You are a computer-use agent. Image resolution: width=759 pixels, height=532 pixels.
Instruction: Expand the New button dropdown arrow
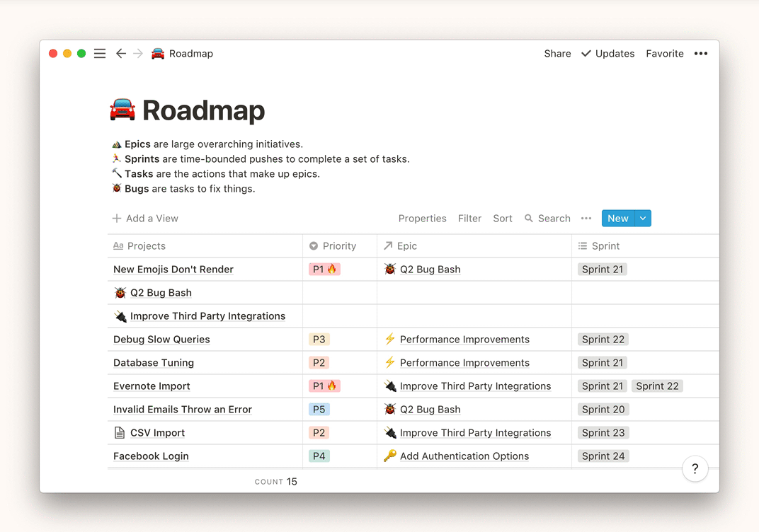tap(643, 219)
